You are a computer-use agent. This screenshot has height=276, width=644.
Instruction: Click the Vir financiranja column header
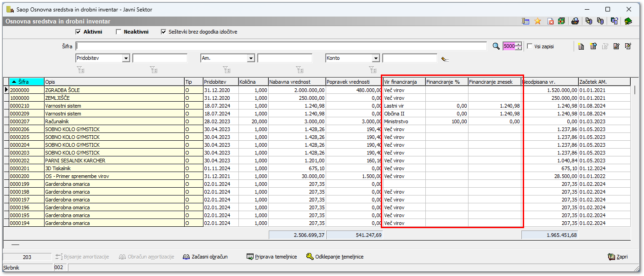(404, 82)
